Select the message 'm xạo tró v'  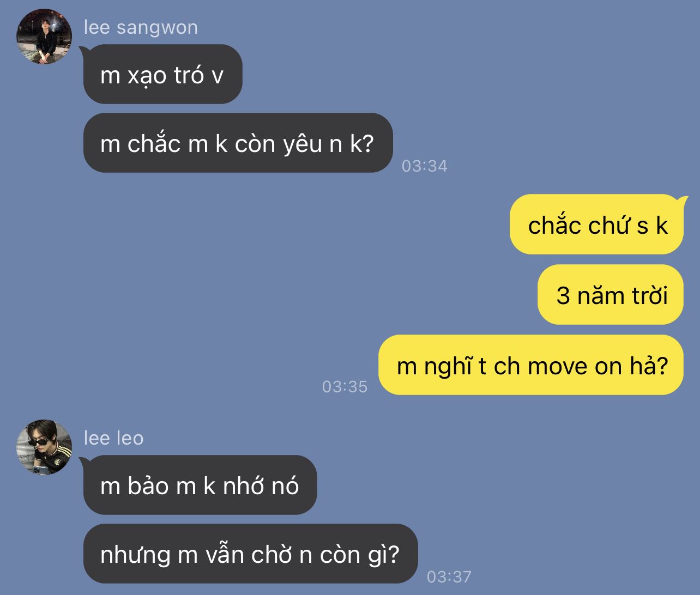pyautogui.click(x=162, y=74)
